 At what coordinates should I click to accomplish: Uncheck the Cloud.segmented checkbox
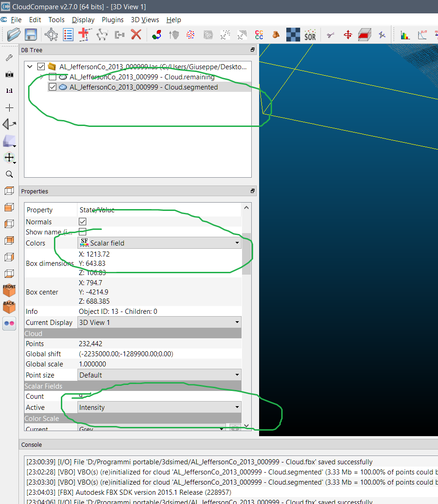(x=53, y=87)
